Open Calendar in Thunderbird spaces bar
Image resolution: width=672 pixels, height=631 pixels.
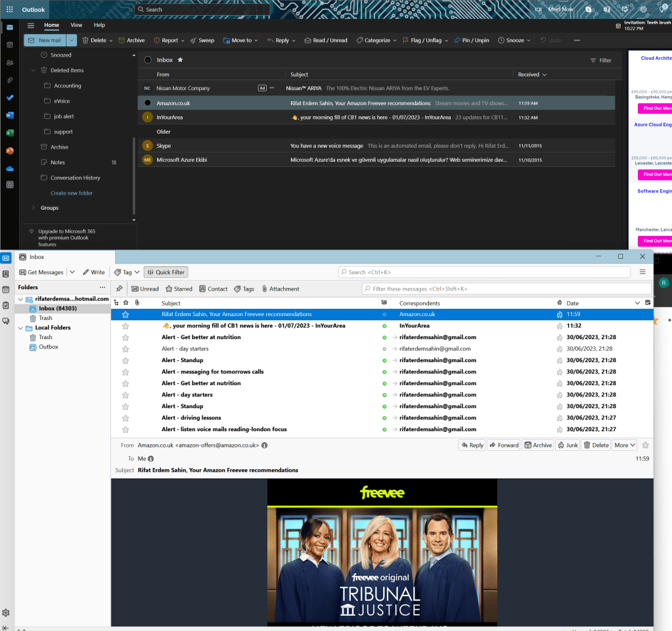(x=6, y=290)
